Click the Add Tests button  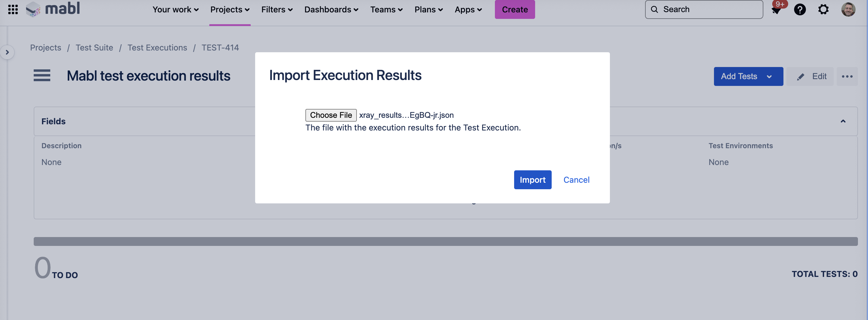pos(748,76)
